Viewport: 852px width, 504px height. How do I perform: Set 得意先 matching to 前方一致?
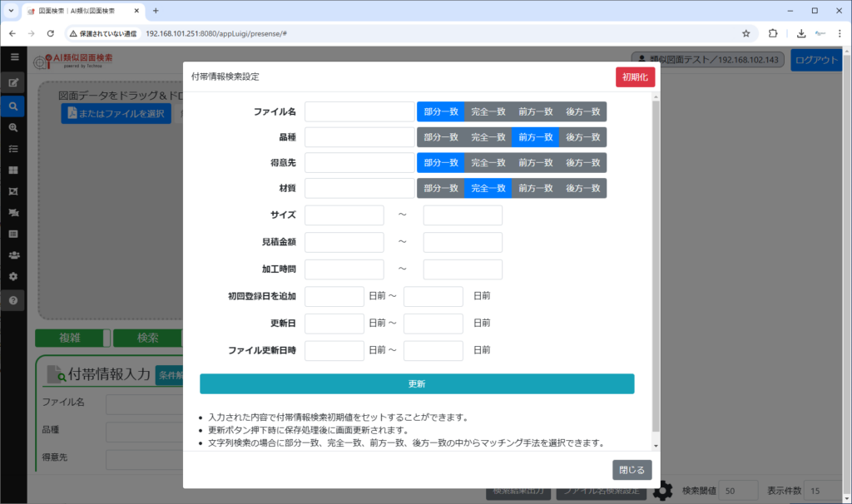pos(535,163)
